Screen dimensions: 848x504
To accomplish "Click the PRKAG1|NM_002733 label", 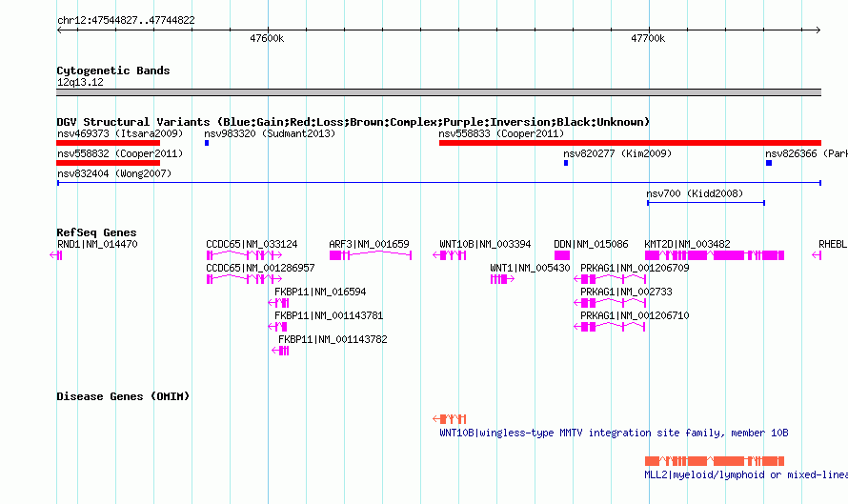I will [626, 292].
